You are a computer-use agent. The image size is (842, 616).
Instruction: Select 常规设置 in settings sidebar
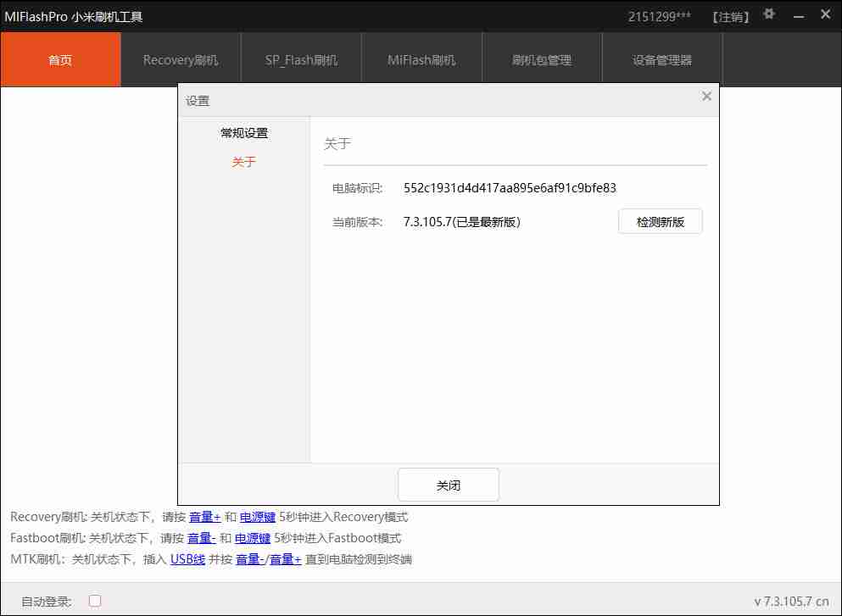coord(244,133)
